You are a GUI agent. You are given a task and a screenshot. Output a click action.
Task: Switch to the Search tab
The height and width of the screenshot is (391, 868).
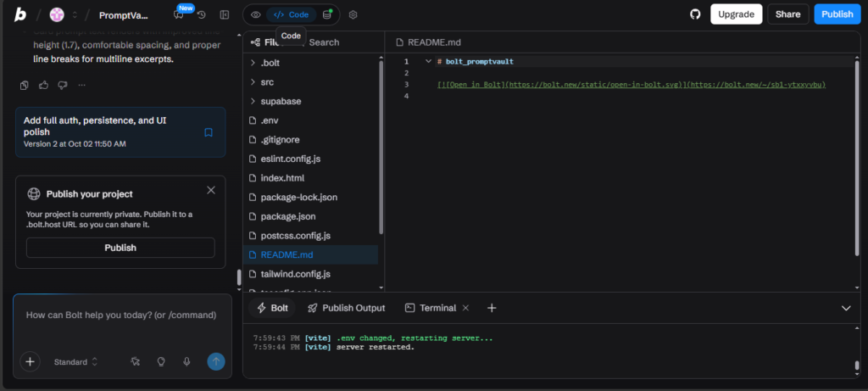(x=324, y=42)
